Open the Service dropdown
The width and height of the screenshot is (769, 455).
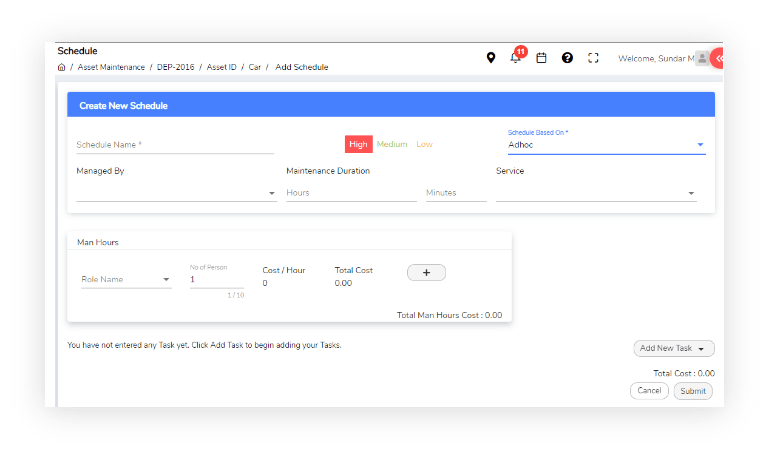pyautogui.click(x=596, y=193)
